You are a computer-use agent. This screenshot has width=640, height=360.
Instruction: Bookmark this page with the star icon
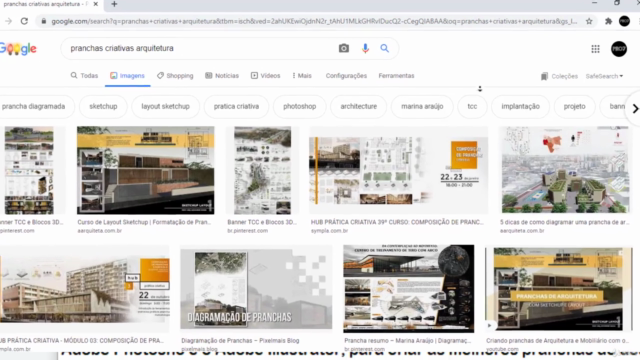tap(589, 21)
